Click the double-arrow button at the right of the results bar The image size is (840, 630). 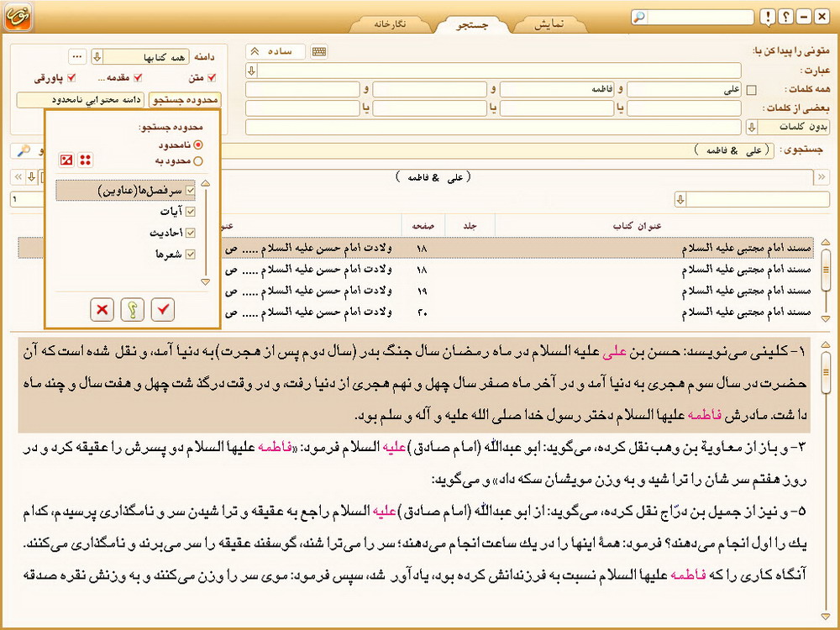point(822,176)
